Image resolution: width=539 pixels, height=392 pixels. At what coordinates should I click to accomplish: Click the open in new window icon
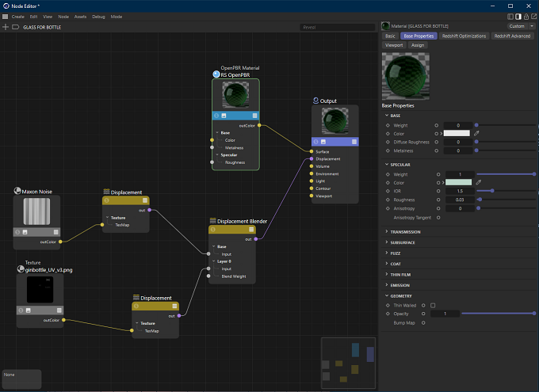(x=534, y=17)
